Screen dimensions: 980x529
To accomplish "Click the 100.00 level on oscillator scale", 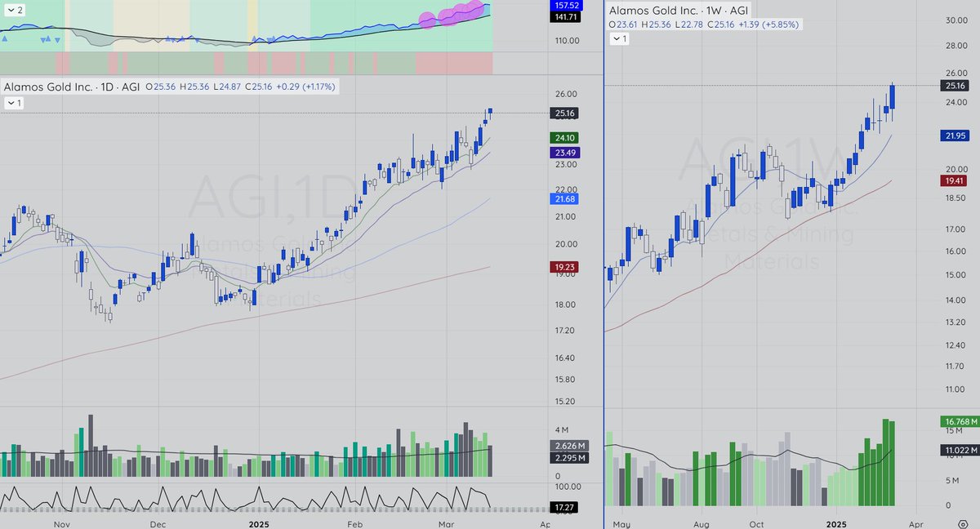I will tap(566, 487).
